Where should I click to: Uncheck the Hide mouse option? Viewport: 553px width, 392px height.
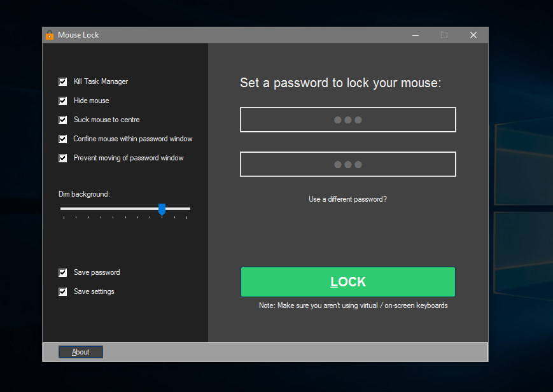click(62, 101)
